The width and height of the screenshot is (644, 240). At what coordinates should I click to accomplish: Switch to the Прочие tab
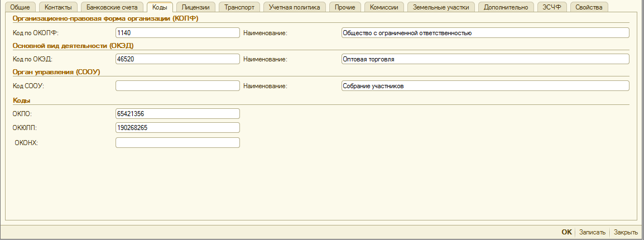(345, 7)
